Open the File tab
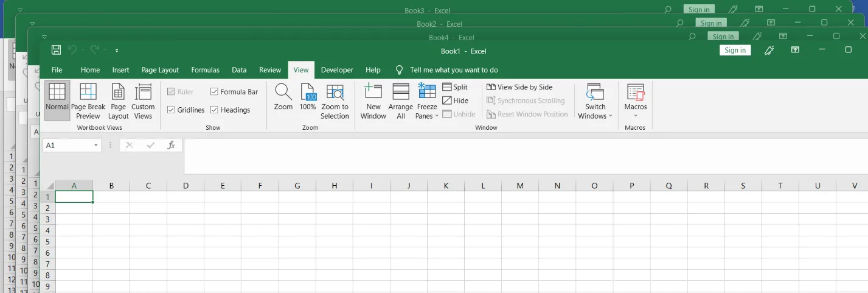The height and width of the screenshot is (293, 868). click(x=57, y=70)
